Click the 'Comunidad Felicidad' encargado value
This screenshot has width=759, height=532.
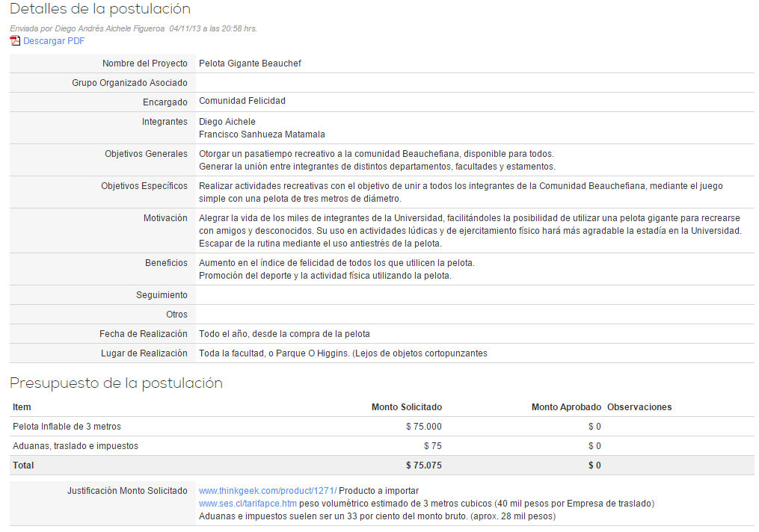point(242,101)
